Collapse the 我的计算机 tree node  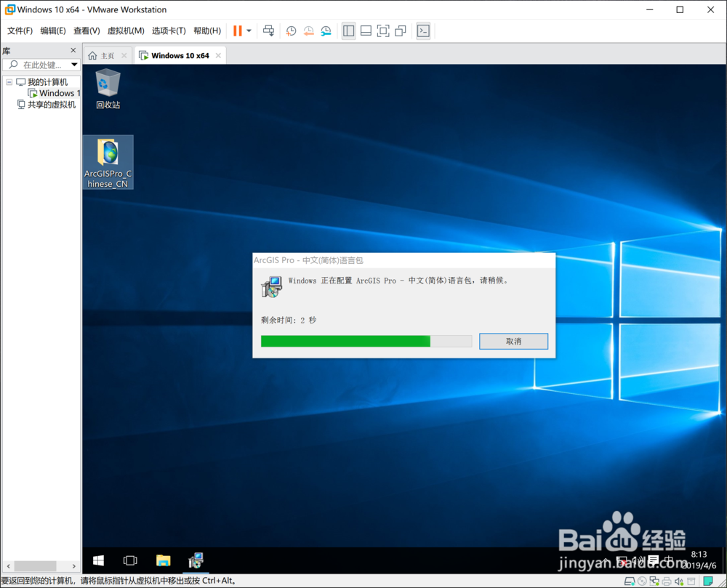coord(9,82)
